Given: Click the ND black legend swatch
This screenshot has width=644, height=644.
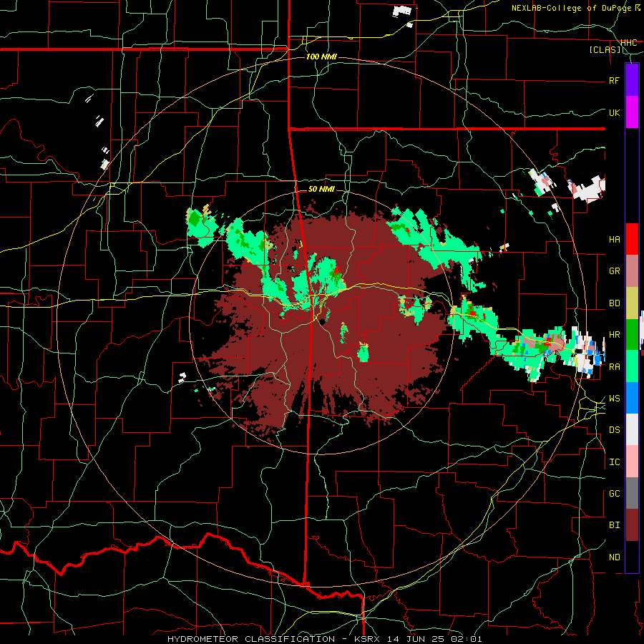Looking at the screenshot, I should [x=632, y=557].
